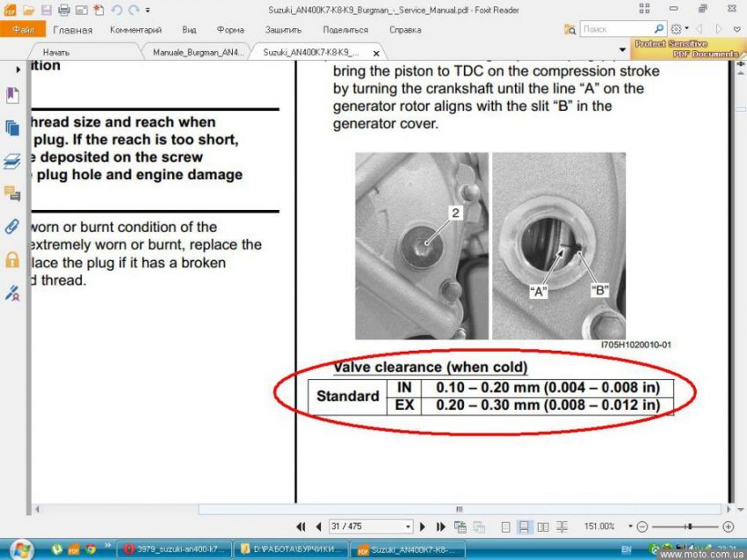Go to the next page
This screenshot has height=560, width=747.
click(x=422, y=527)
